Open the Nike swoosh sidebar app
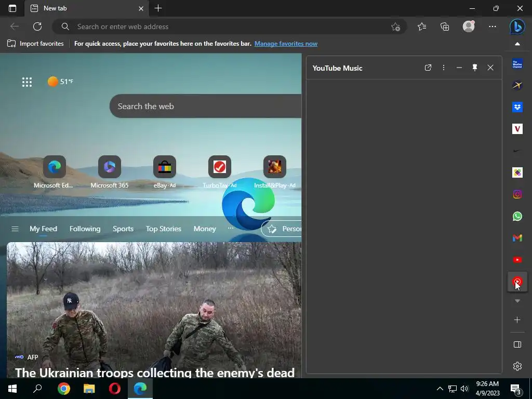532x399 pixels. (x=517, y=151)
